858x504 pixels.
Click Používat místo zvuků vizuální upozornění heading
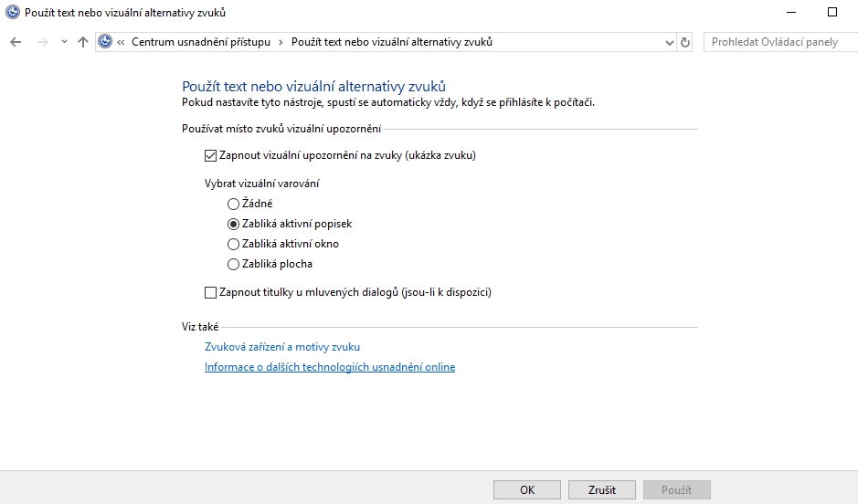[281, 129]
